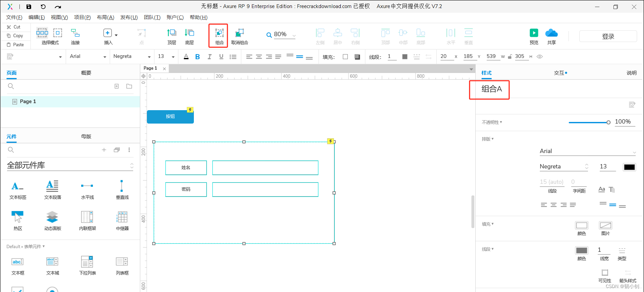Screen dimensions: 644x292
Task: Click the 登录 login button
Action: click(608, 36)
